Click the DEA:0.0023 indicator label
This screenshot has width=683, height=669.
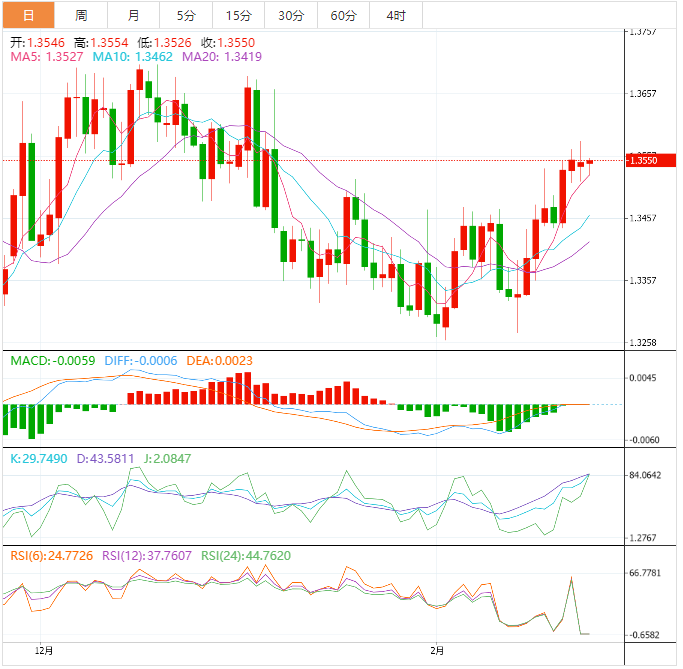(x=220, y=361)
